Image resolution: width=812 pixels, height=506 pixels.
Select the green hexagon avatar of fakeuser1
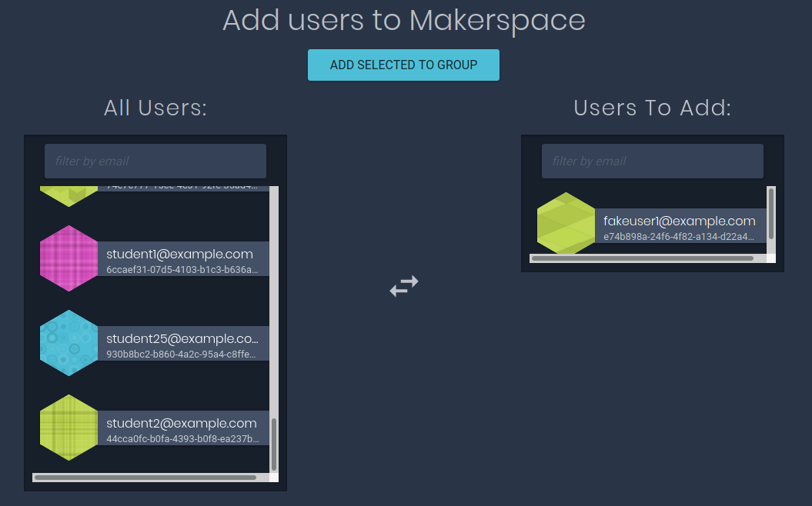pyautogui.click(x=566, y=223)
